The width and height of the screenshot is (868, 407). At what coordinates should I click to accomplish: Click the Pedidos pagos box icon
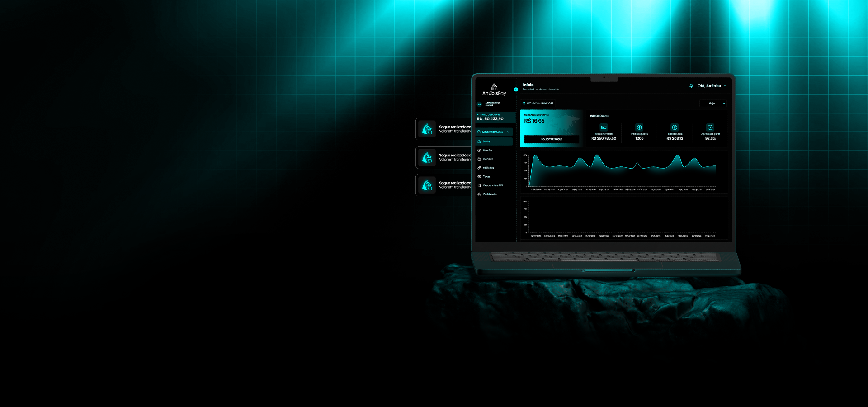(639, 128)
